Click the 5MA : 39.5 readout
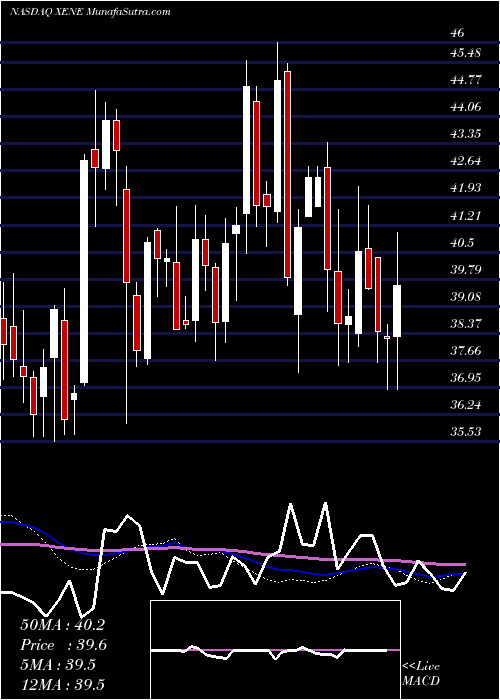 tap(58, 665)
